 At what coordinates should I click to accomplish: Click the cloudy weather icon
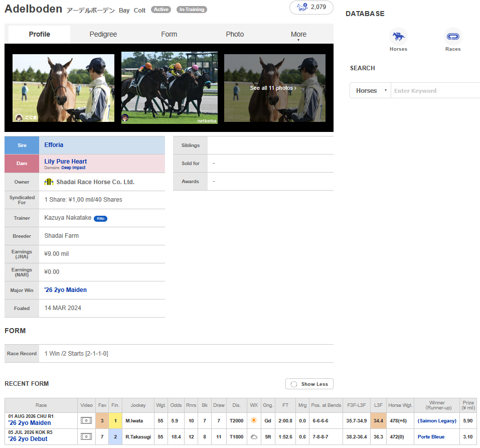pyautogui.click(x=254, y=436)
